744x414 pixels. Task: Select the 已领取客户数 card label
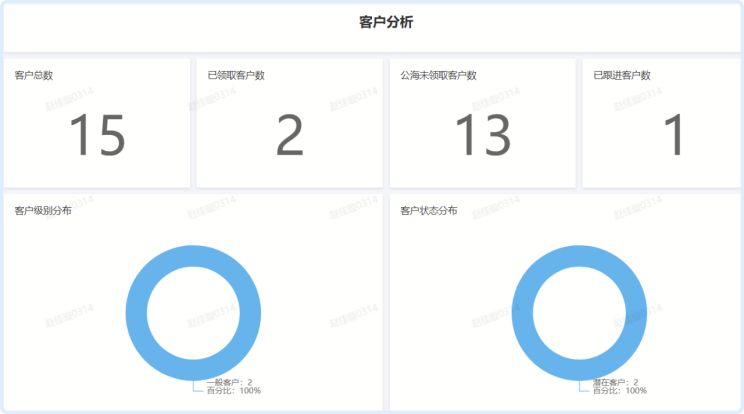tap(236, 75)
